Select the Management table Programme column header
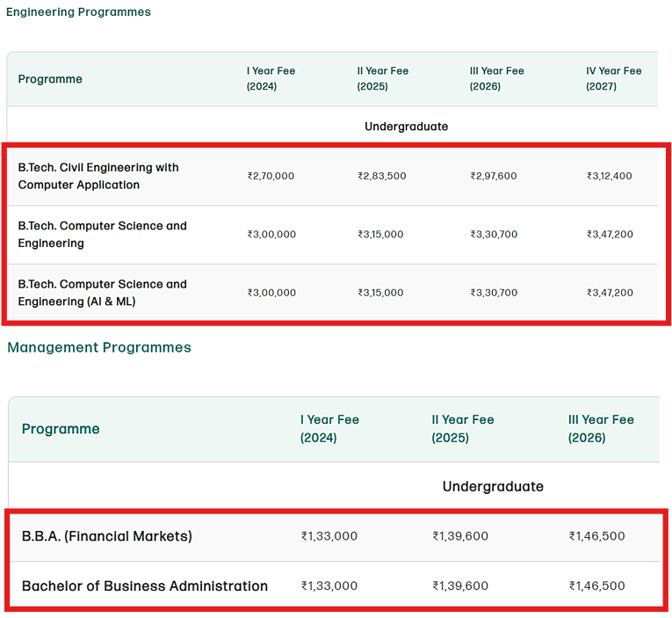 (x=61, y=429)
